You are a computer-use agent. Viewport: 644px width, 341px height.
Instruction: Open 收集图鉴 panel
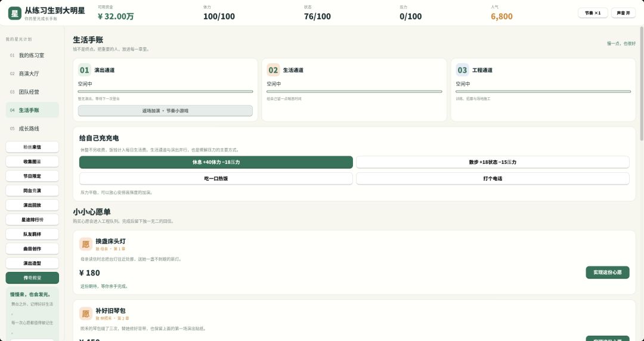[32, 162]
